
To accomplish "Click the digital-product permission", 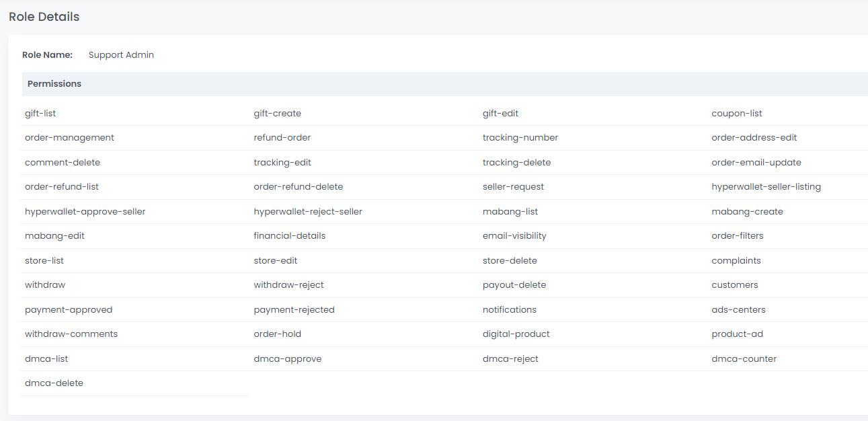I will [516, 334].
